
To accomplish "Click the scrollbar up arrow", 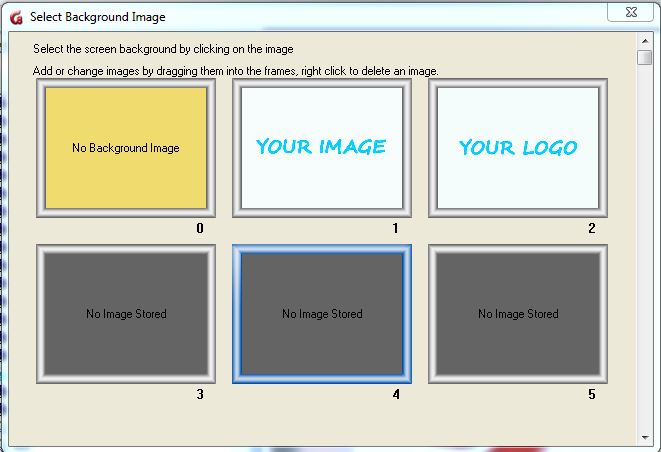I will pos(645,41).
